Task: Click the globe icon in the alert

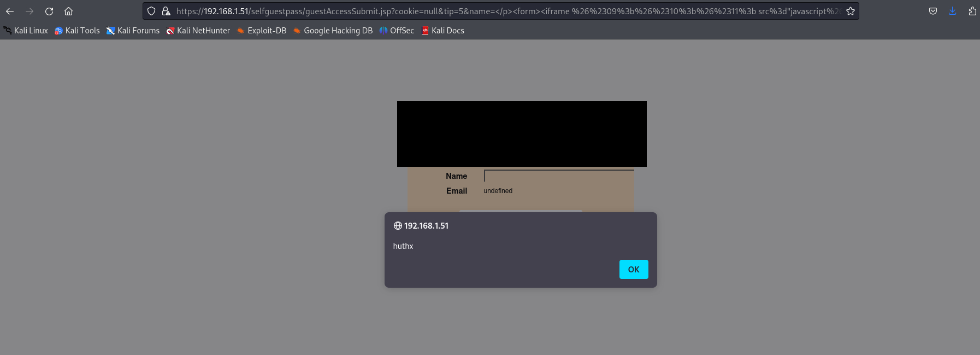Action: point(398,226)
